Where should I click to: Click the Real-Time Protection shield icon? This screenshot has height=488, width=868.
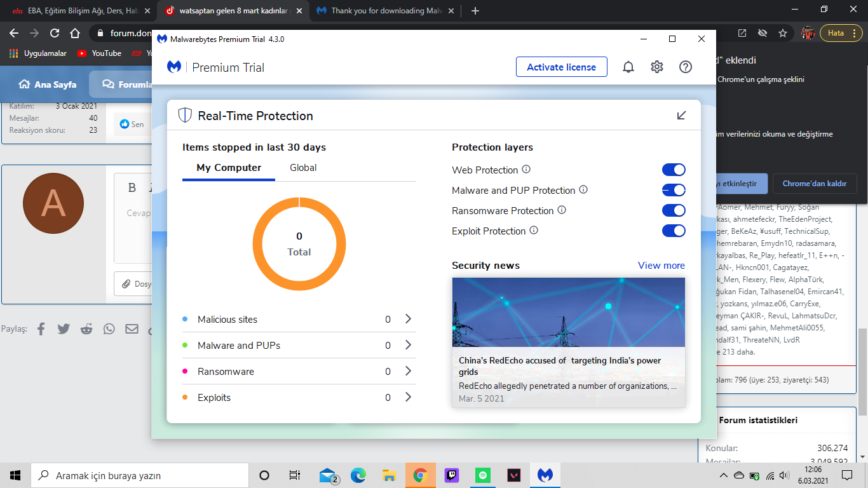point(185,116)
